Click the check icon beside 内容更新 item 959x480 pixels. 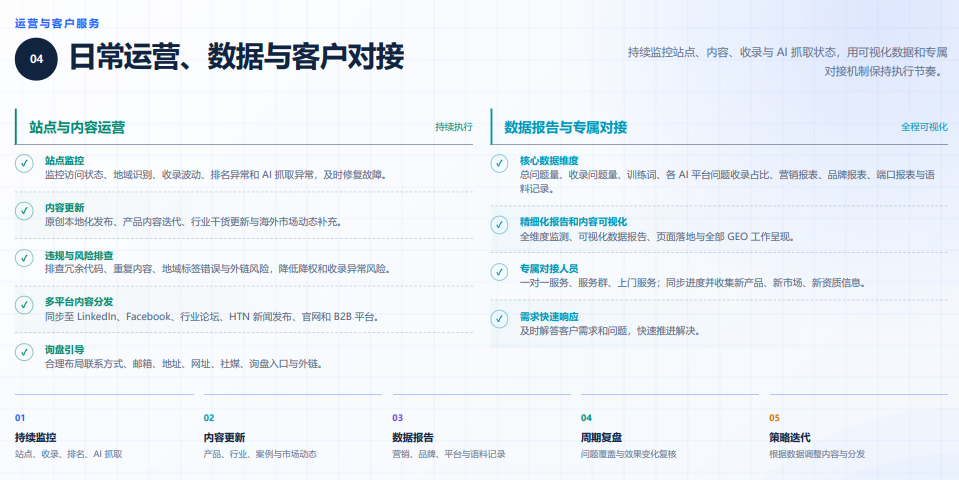[x=24, y=211]
